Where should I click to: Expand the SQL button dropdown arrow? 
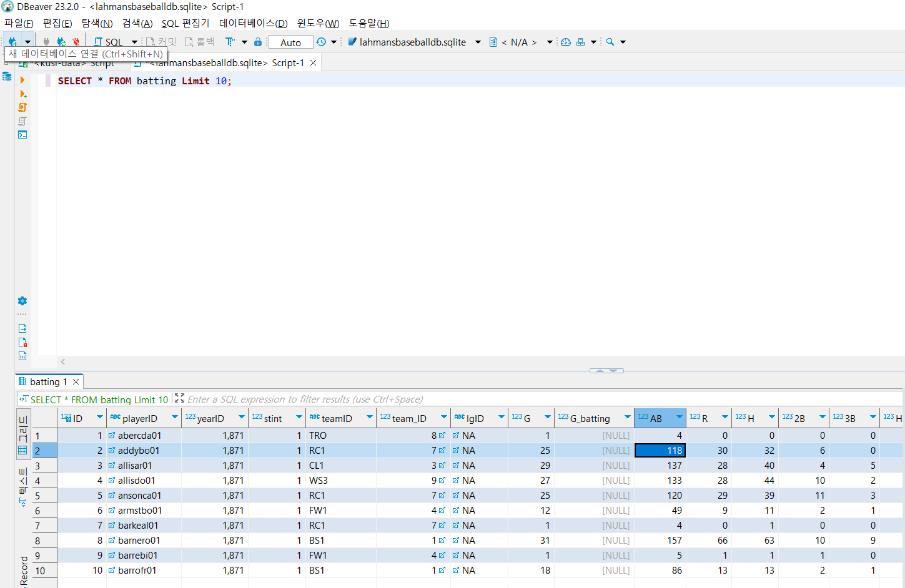coord(134,42)
